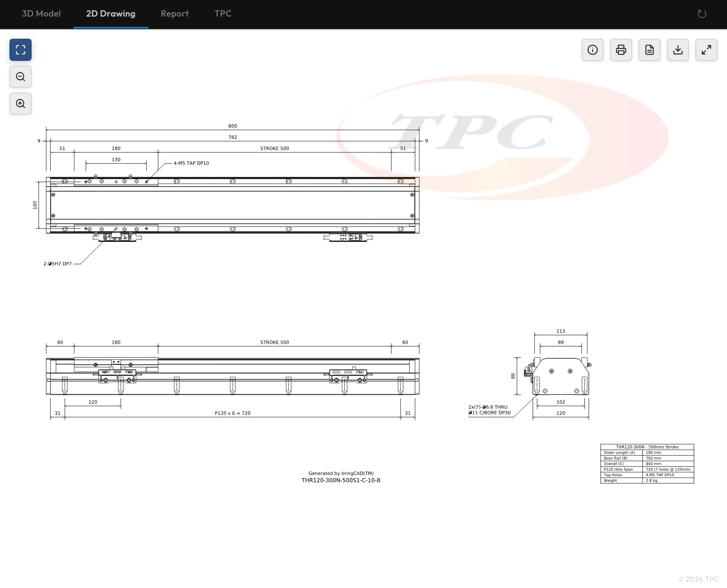Click the P120 Hole Span table row

click(647, 469)
